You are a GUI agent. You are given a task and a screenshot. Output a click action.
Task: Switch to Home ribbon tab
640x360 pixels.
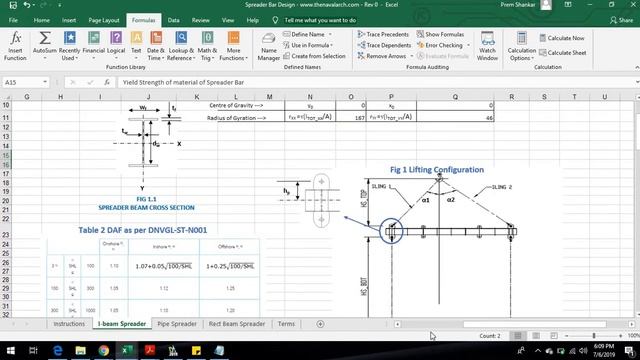point(42,20)
